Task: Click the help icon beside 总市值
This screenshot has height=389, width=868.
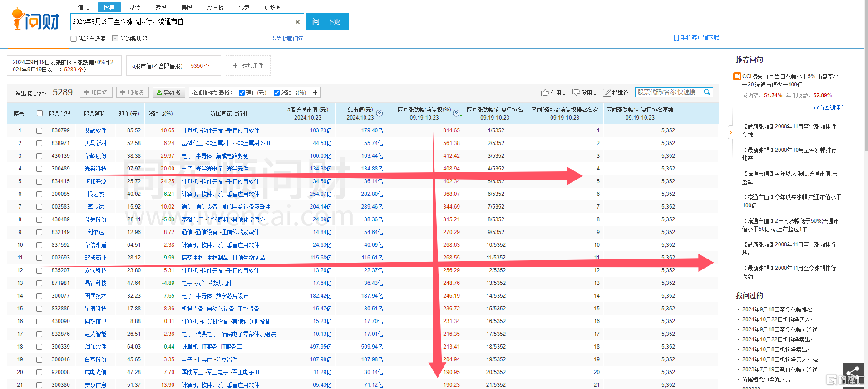Action: pos(380,113)
